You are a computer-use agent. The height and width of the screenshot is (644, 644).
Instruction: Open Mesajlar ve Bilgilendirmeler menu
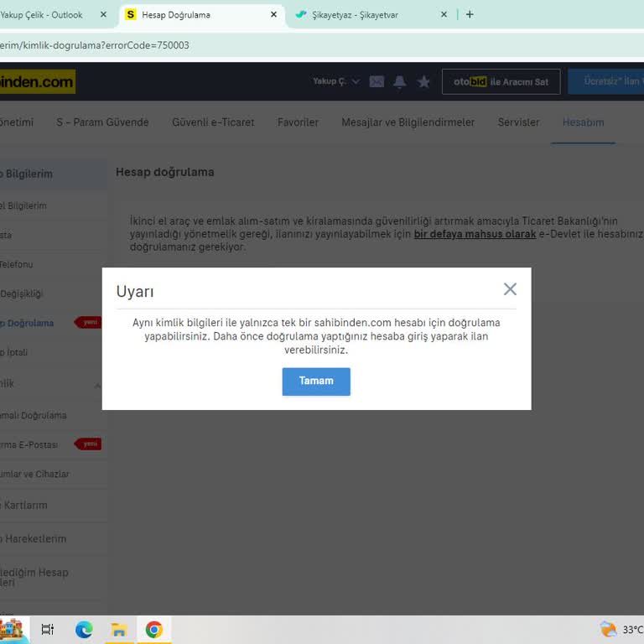(x=408, y=122)
